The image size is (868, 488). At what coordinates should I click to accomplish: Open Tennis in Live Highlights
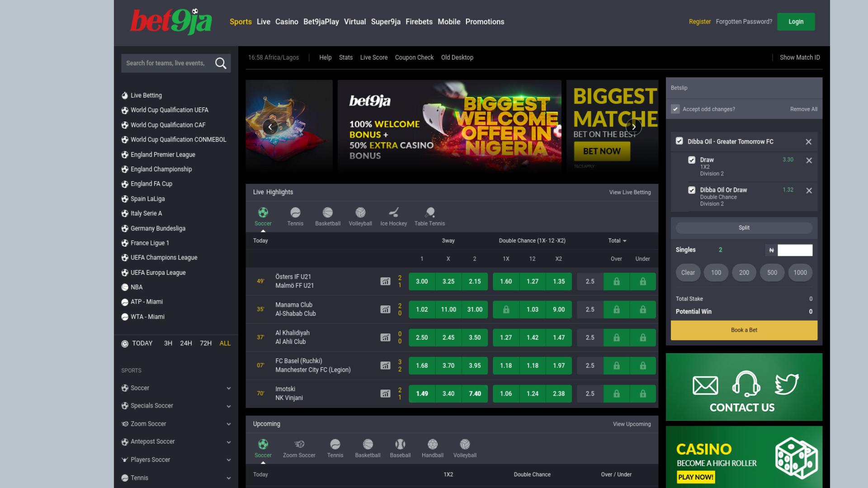click(x=295, y=216)
